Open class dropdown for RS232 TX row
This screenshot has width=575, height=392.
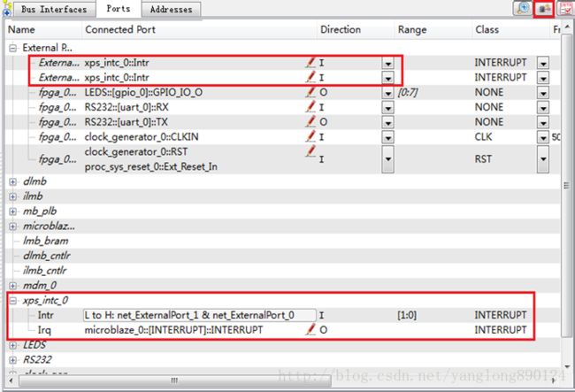(x=543, y=122)
